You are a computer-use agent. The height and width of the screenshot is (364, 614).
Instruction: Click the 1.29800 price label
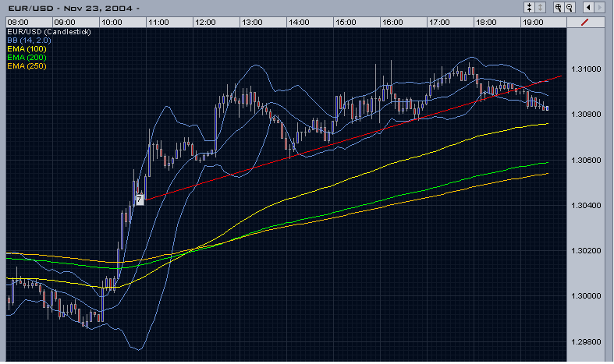[x=586, y=342]
